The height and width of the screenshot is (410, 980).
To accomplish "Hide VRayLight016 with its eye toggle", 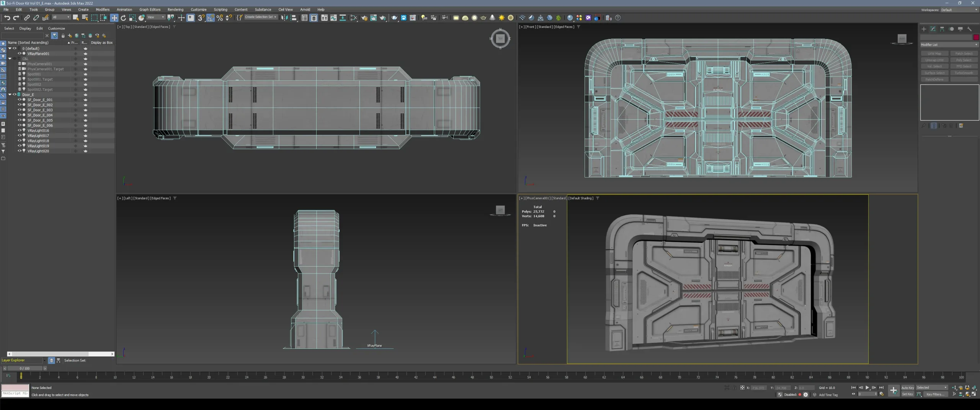I will [19, 130].
